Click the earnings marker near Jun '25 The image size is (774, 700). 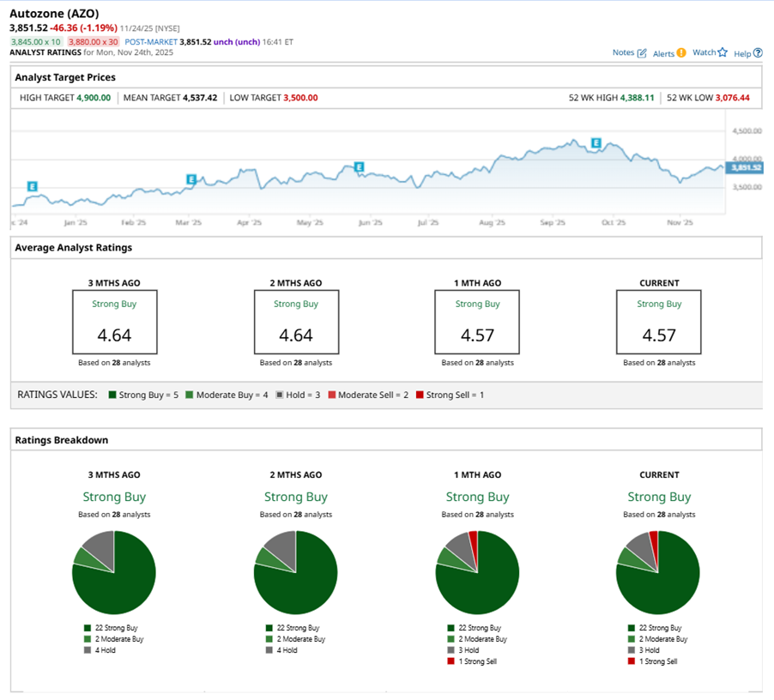pyautogui.click(x=359, y=167)
